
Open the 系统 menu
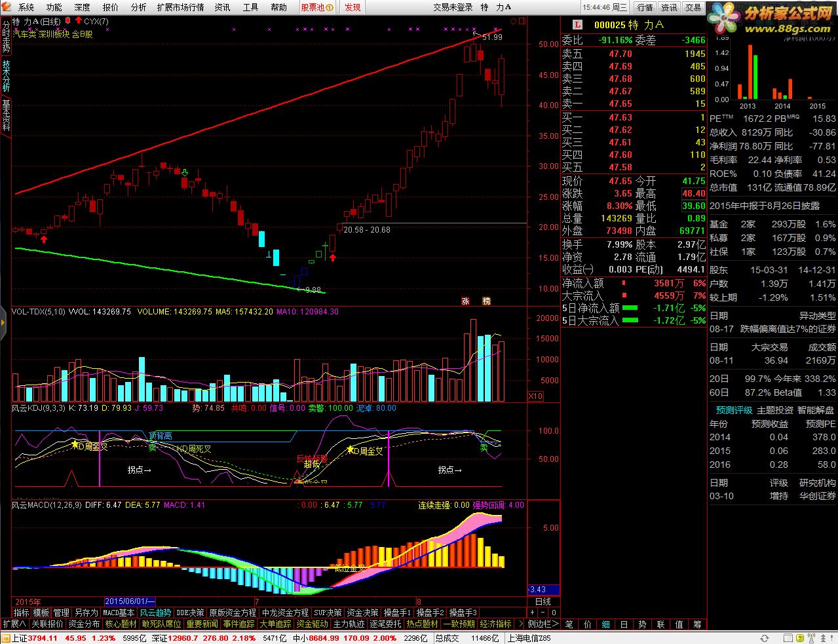26,7
